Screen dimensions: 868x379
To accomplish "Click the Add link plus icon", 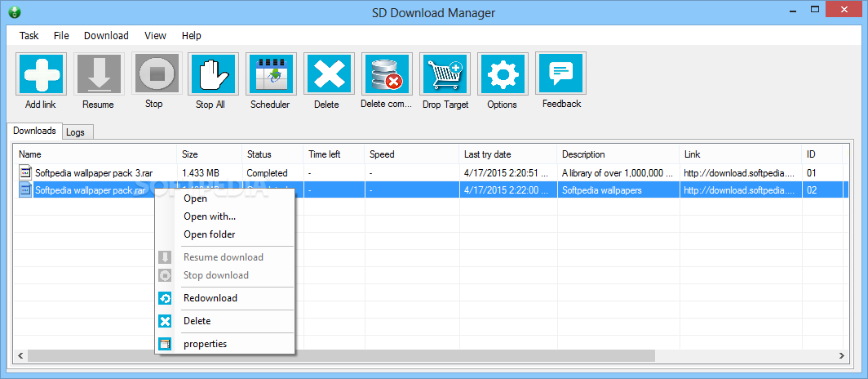I will click(41, 74).
